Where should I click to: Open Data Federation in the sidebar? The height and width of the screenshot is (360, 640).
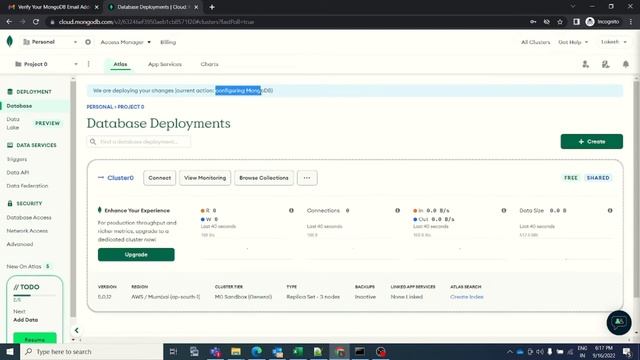[27, 186]
